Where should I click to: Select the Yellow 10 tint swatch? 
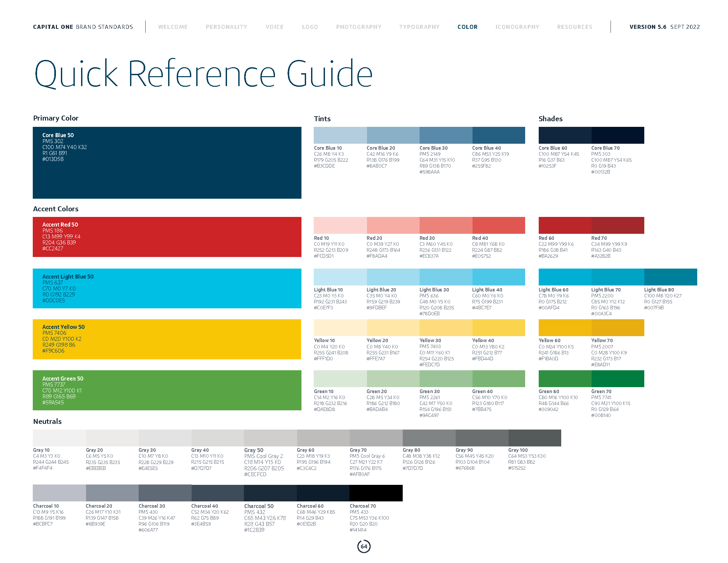tap(340, 328)
